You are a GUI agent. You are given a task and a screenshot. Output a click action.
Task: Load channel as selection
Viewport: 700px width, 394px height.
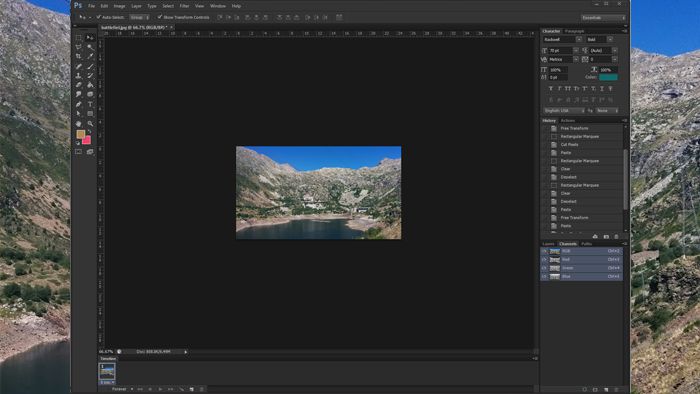pos(584,390)
